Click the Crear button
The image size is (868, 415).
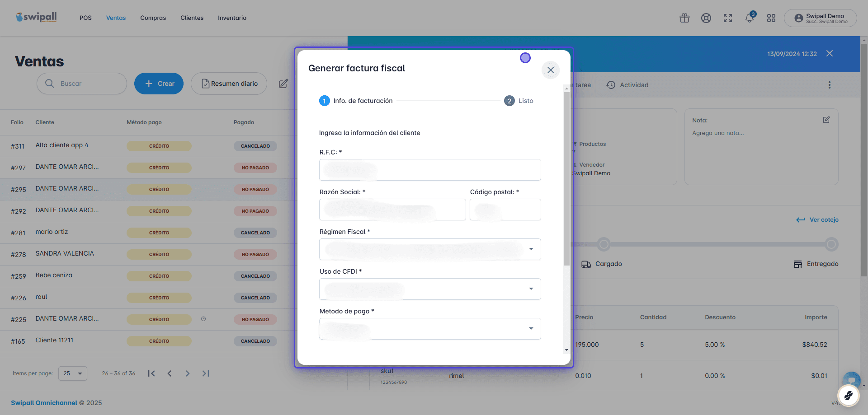[x=159, y=84]
